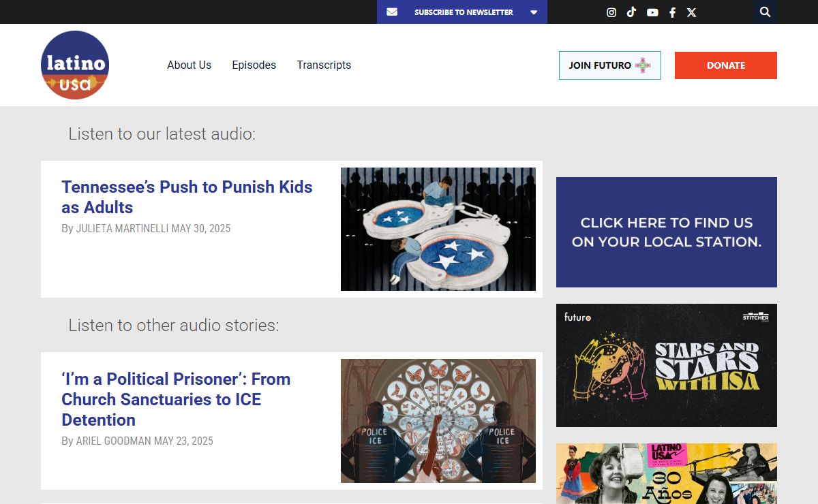The height and width of the screenshot is (504, 818).
Task: Click Subscribe to Newsletter
Action: coord(464,12)
